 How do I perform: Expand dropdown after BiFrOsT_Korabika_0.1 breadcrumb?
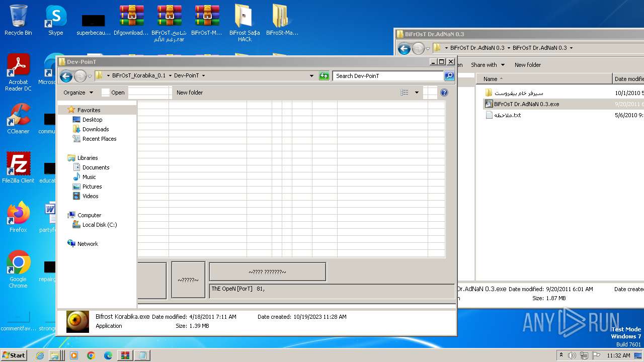170,76
